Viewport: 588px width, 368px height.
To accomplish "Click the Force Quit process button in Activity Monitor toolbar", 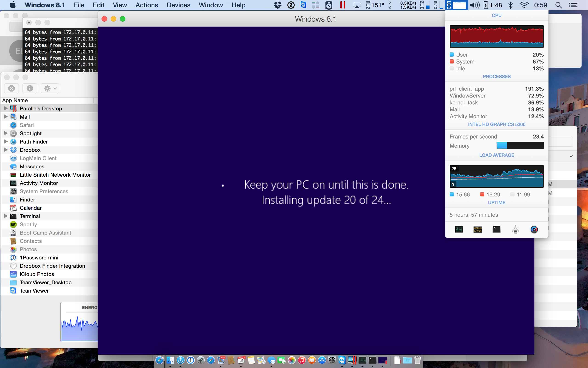I will [11, 88].
